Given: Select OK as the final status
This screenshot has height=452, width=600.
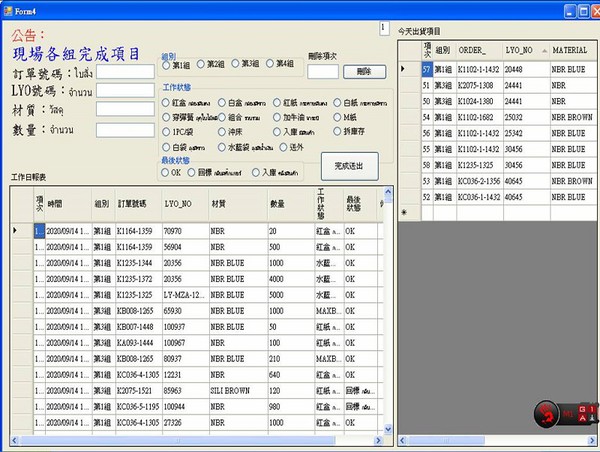Looking at the screenshot, I should (x=166, y=172).
